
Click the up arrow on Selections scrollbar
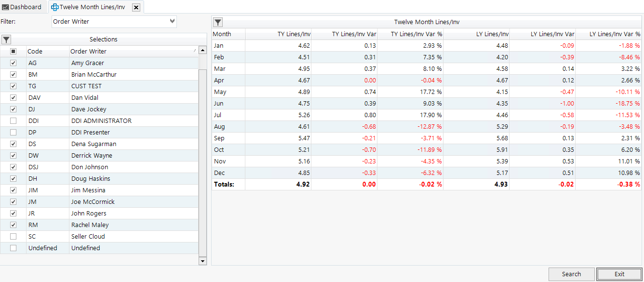(203, 50)
